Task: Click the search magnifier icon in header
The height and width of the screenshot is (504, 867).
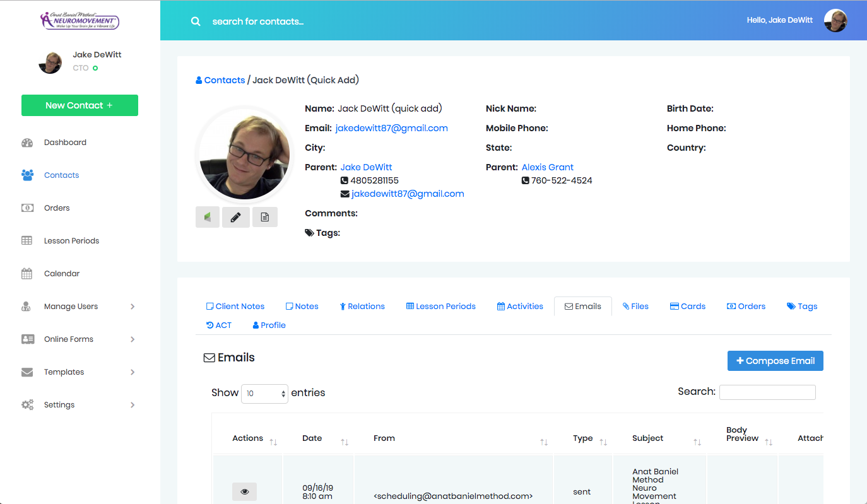Action: click(x=196, y=21)
